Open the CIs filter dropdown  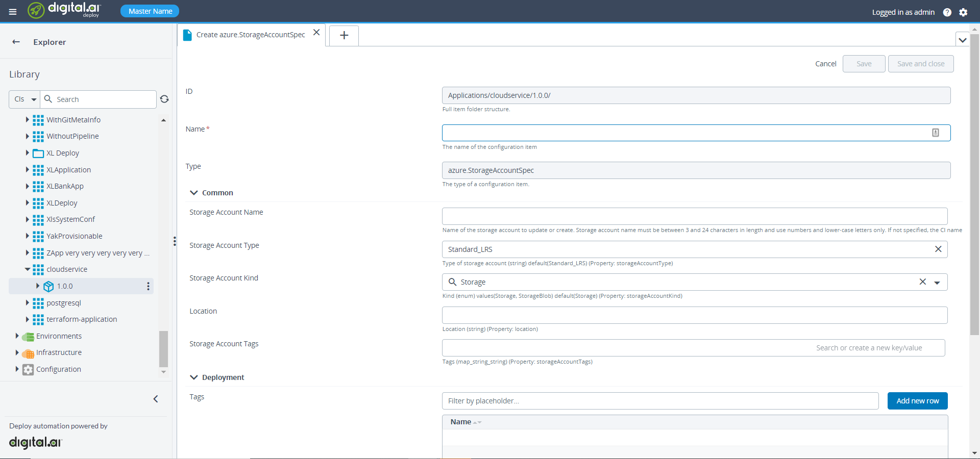coord(24,99)
